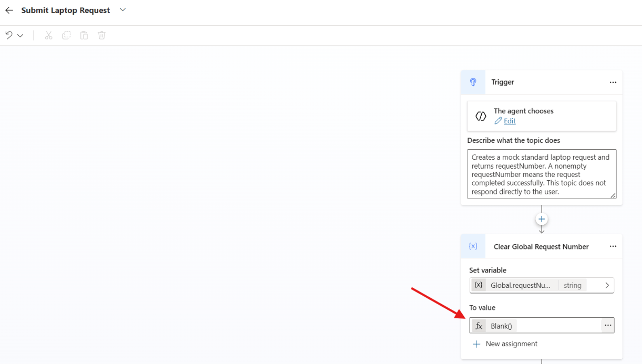
Task: Click the undo icon in the toolbar
Action: [x=9, y=35]
